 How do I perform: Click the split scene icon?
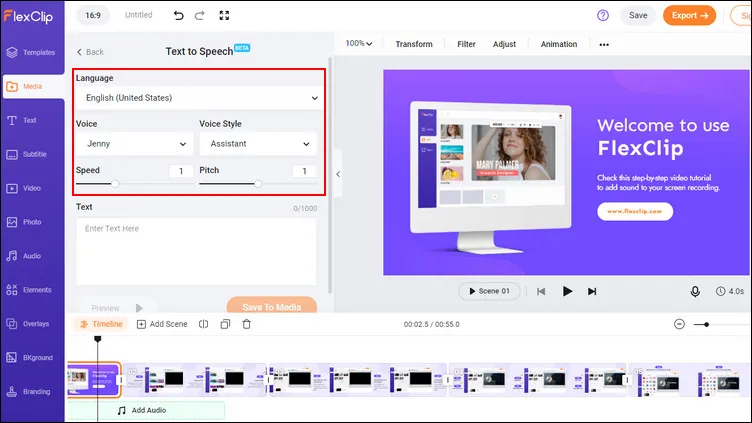point(203,324)
